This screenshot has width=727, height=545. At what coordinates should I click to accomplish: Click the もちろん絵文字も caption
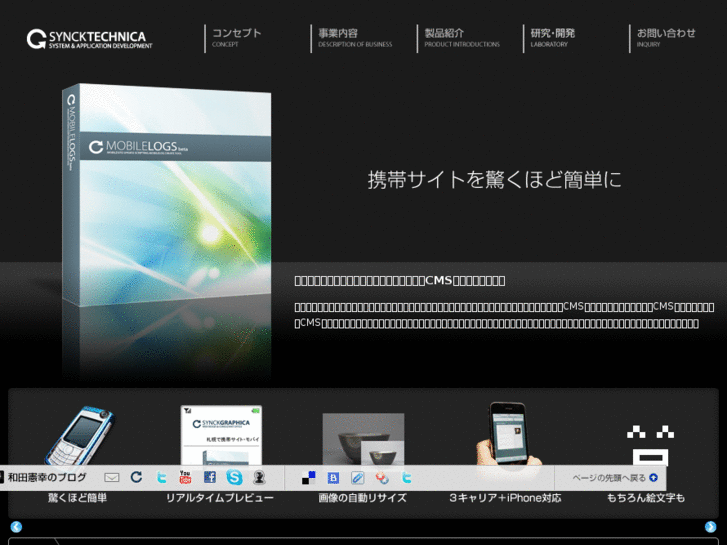(x=646, y=498)
